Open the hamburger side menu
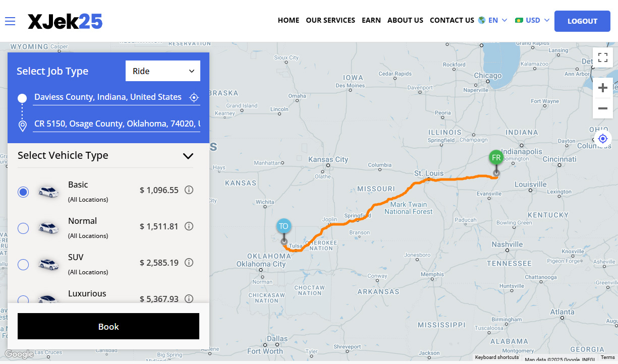Image resolution: width=618 pixels, height=364 pixels. click(10, 21)
